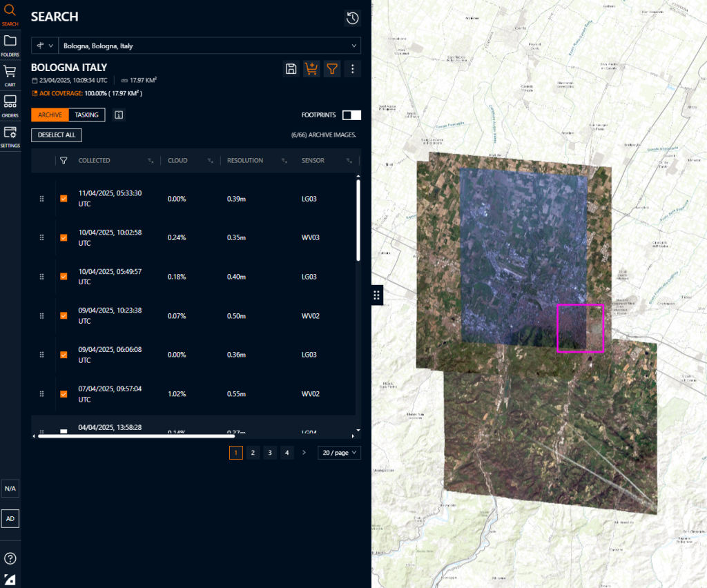Open the search type selector dropdown
The image size is (707, 588).
point(45,46)
